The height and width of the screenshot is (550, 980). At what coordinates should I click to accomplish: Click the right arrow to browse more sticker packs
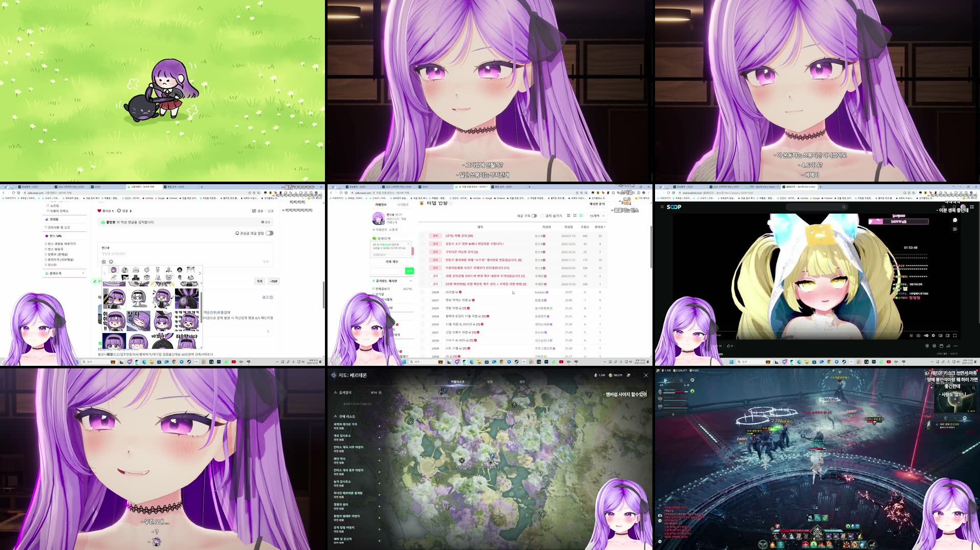(x=200, y=273)
